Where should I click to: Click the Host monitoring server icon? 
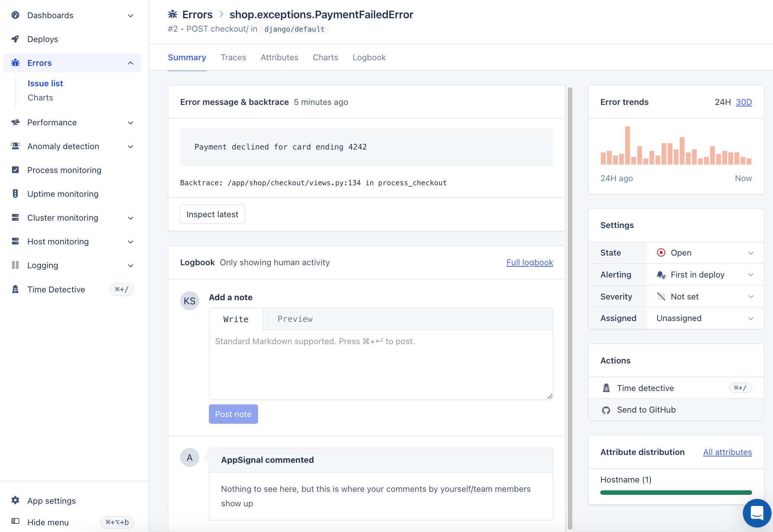pos(15,241)
